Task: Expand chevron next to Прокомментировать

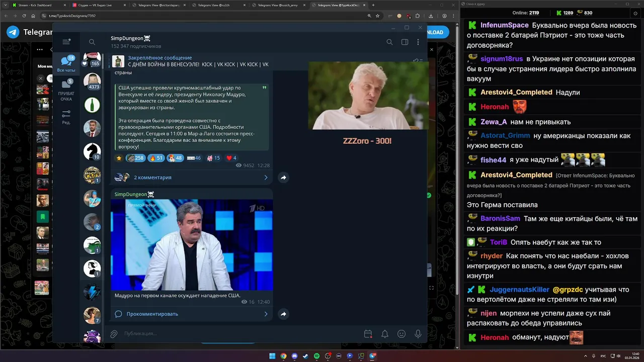Action: click(266, 314)
